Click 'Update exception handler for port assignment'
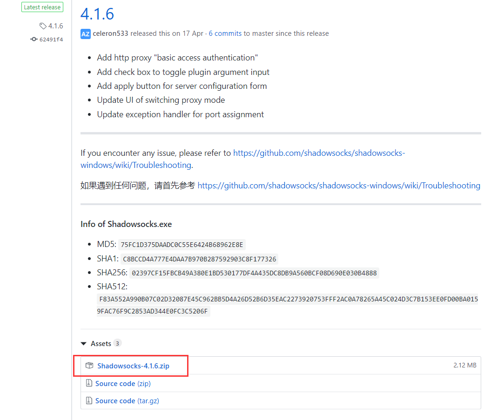 [x=180, y=114]
